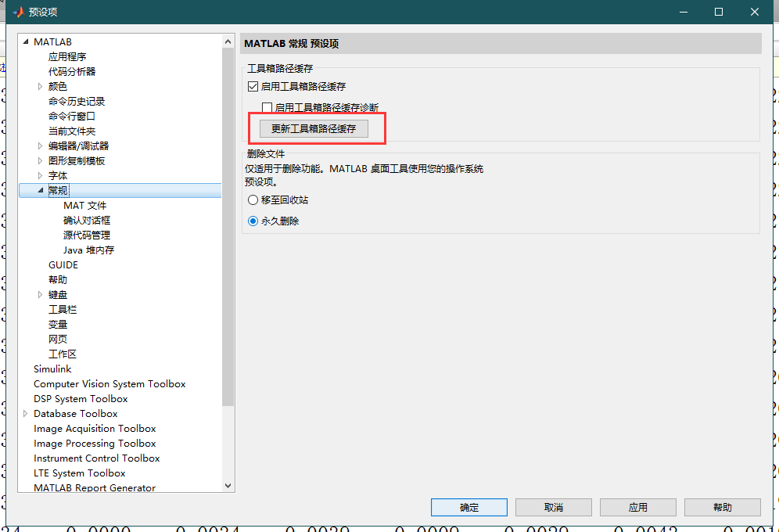Select 常规 tree item

(x=58, y=191)
